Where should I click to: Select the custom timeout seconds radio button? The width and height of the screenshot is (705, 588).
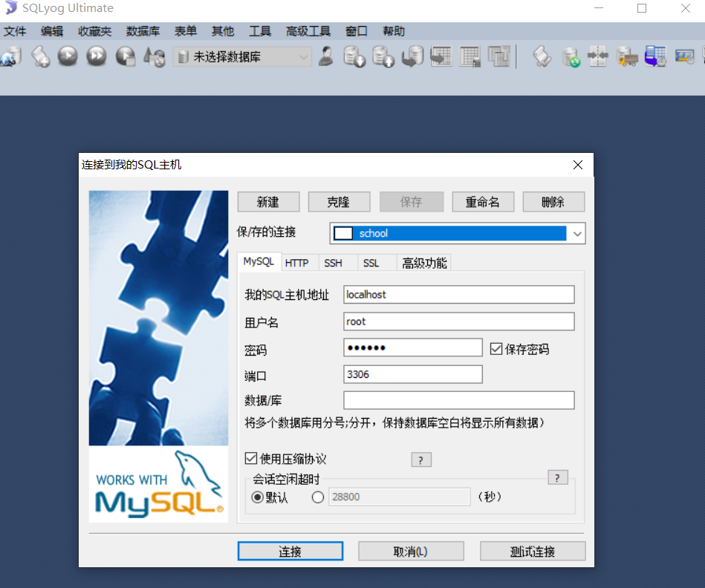point(318,497)
